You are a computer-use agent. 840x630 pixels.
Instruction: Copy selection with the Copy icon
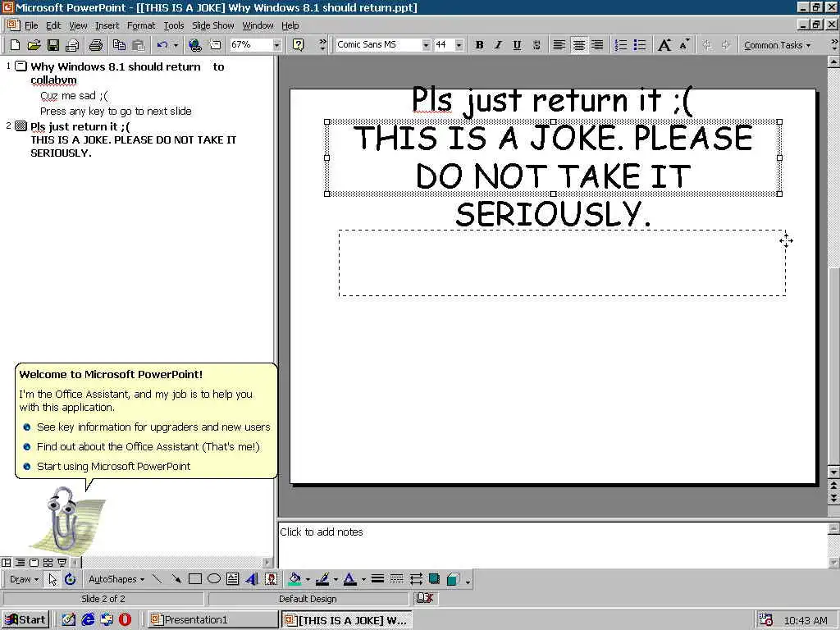click(x=119, y=45)
